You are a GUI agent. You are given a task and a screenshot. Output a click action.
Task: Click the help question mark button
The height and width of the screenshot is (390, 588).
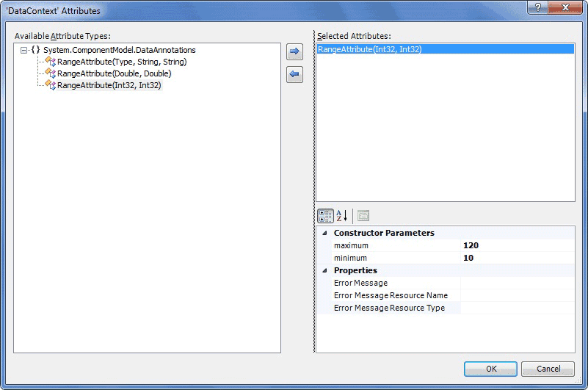[x=538, y=7]
